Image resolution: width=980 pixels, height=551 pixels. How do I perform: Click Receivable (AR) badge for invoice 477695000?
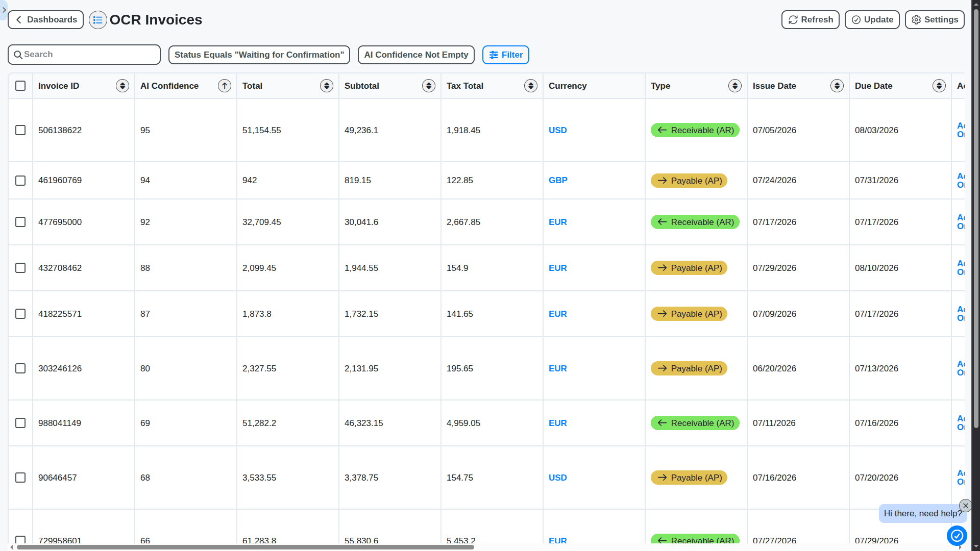[695, 222]
